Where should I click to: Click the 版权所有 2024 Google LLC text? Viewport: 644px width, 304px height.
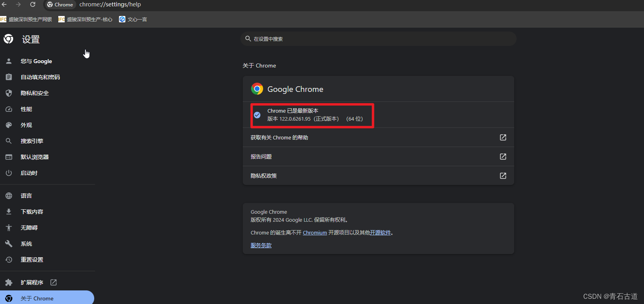click(x=299, y=220)
